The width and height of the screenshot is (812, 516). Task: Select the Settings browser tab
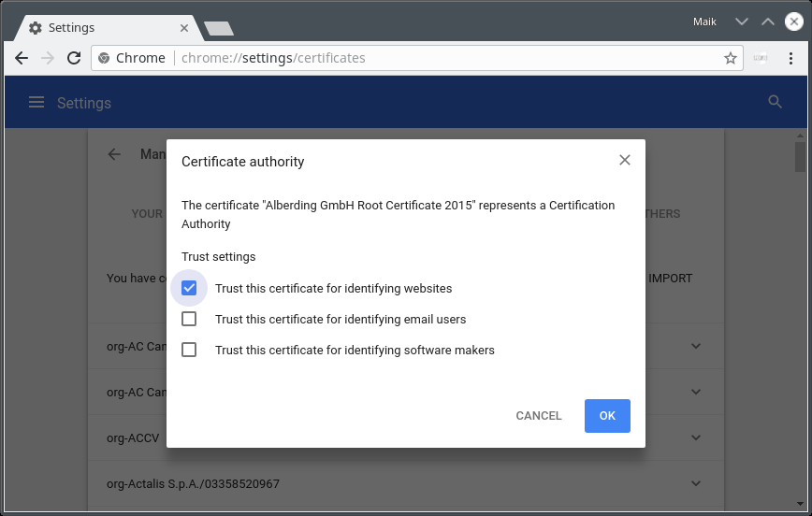tap(109, 28)
